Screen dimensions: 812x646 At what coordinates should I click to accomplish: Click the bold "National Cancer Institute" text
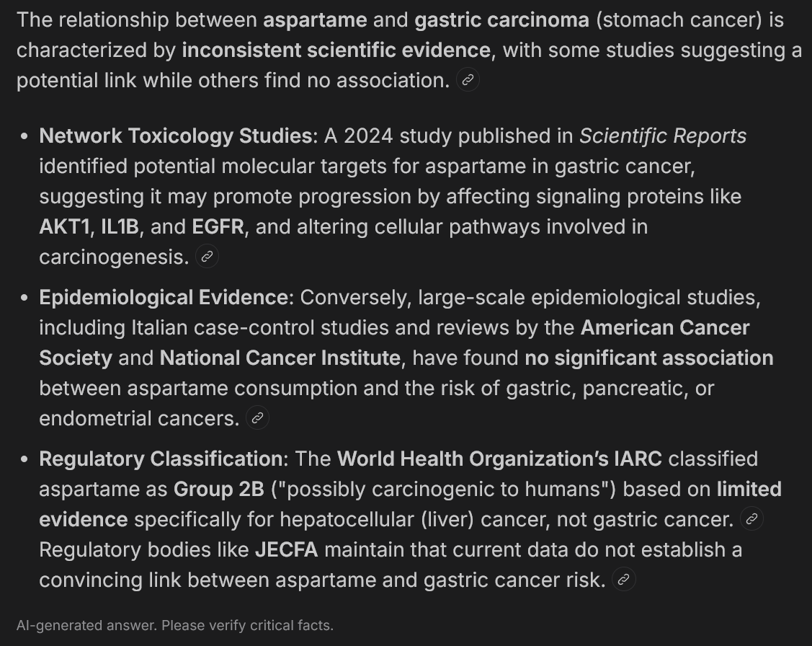[280, 358]
